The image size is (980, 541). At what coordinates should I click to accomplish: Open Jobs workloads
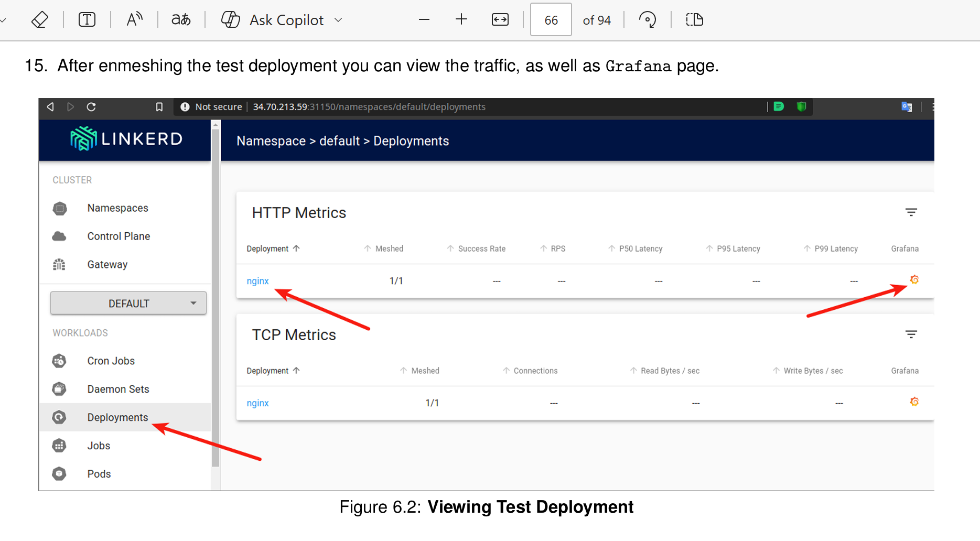[99, 446]
